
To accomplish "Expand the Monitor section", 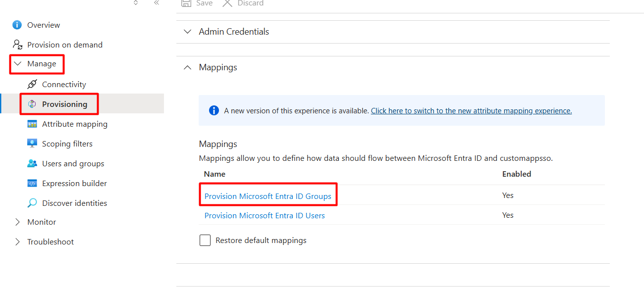I will [18, 222].
